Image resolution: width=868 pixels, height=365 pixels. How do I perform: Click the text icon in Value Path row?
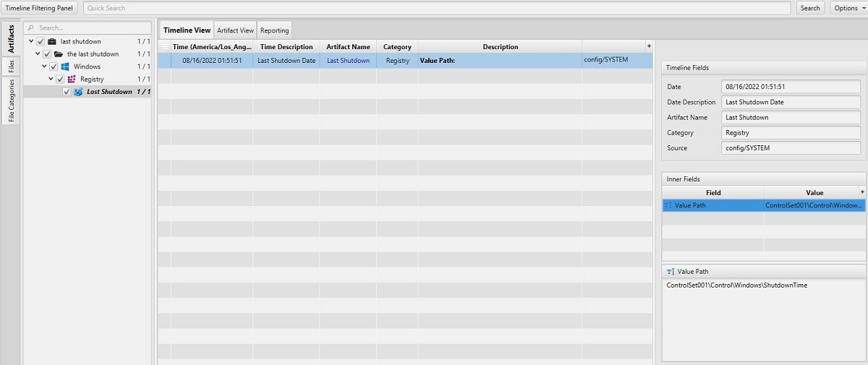[x=668, y=206]
